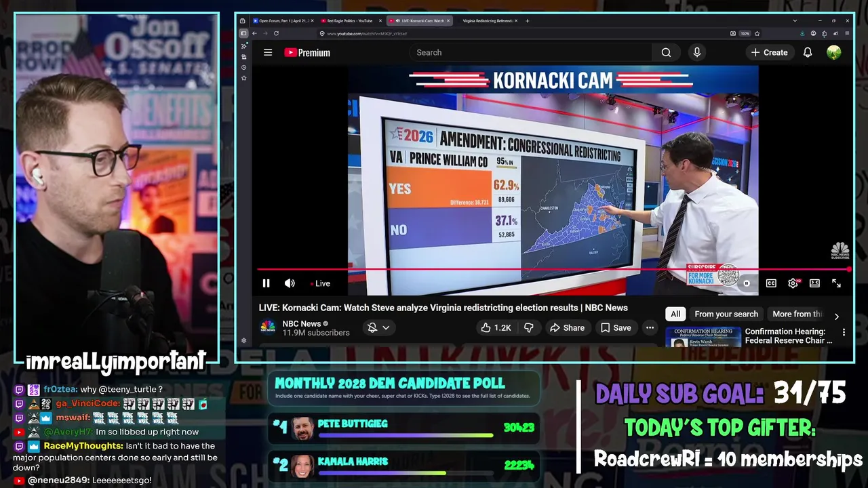
Task: Open the Create button
Action: (x=770, y=52)
